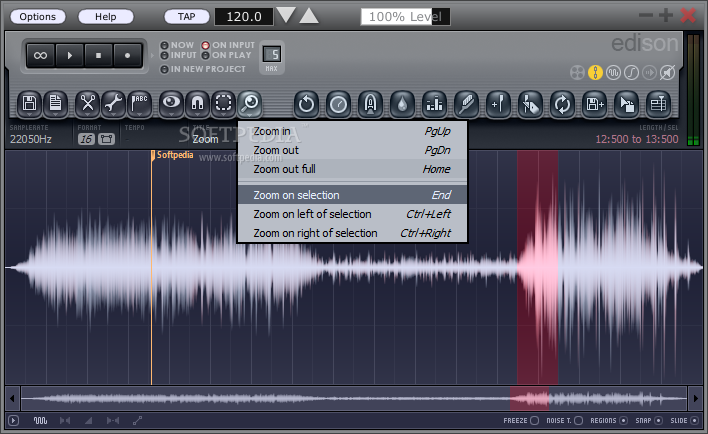Click the TAP tempo button

[x=186, y=17]
